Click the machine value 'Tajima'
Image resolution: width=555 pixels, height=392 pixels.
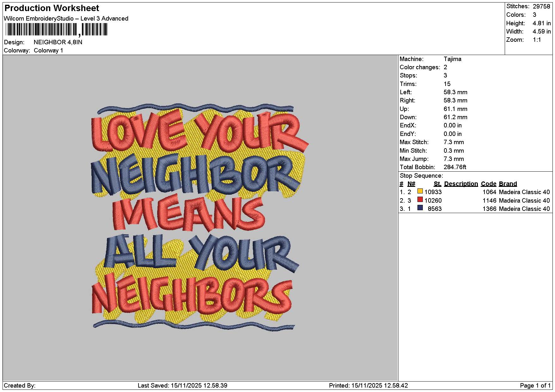point(452,59)
